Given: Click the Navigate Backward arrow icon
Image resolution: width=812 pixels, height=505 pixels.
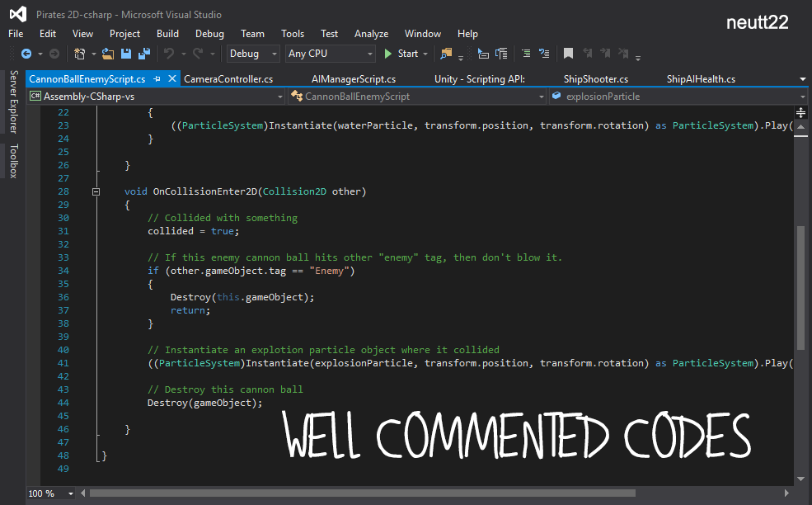Looking at the screenshot, I should click(x=26, y=54).
